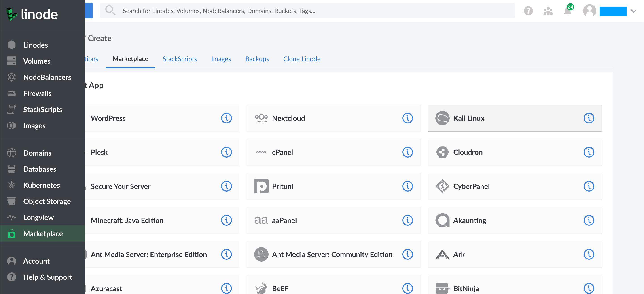View info for the Pritunl app
The height and width of the screenshot is (294, 644).
407,186
